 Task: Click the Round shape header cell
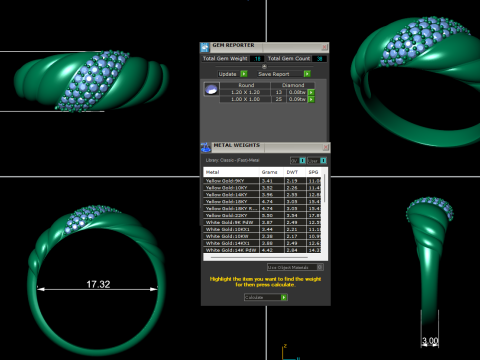click(x=246, y=85)
